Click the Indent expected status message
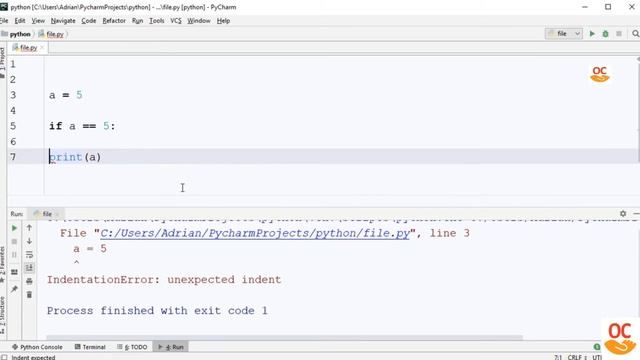Image resolution: width=640 pixels, height=360 pixels. click(33, 357)
